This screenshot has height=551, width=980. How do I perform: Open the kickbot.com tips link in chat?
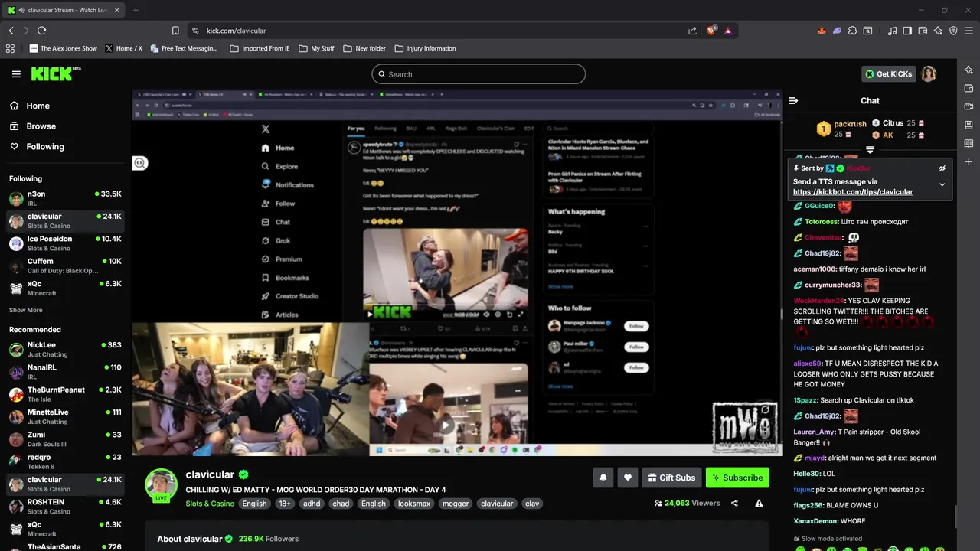pos(853,192)
